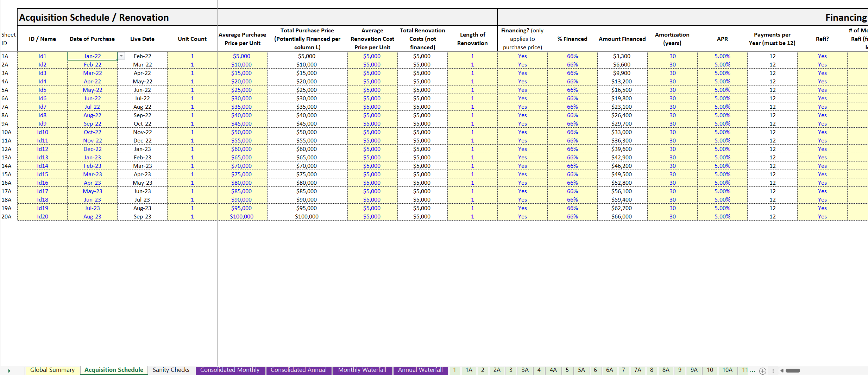Open the tab bar options dots

click(773, 371)
